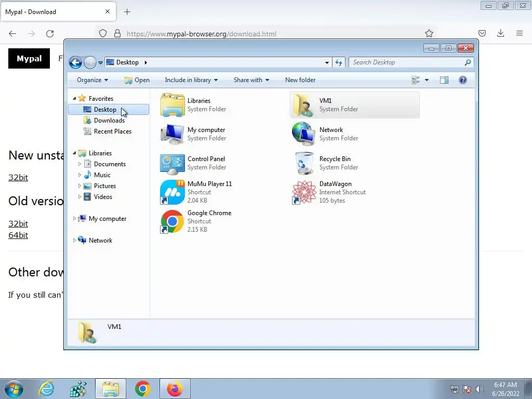This screenshot has height=399, width=532.
Task: Open the Firefox hamburger menu
Action: [520, 33]
